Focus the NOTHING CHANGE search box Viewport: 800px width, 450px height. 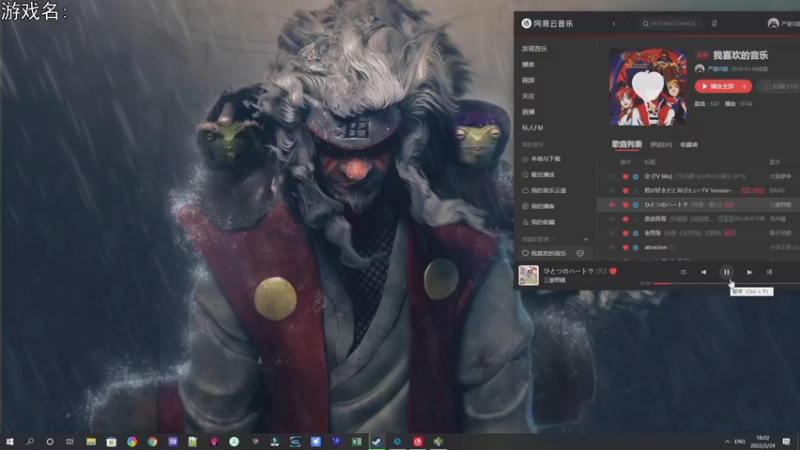click(x=670, y=23)
